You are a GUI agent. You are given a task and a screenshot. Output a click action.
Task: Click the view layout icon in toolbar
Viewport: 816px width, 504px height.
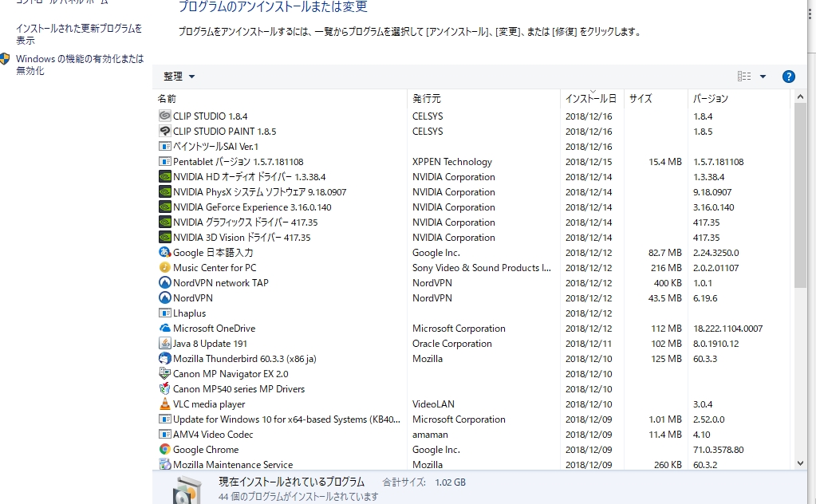[744, 77]
